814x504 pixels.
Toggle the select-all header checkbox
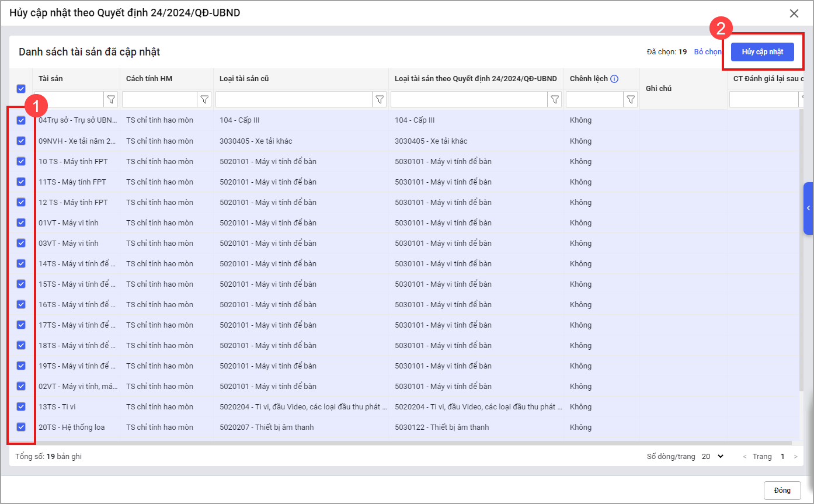click(21, 89)
